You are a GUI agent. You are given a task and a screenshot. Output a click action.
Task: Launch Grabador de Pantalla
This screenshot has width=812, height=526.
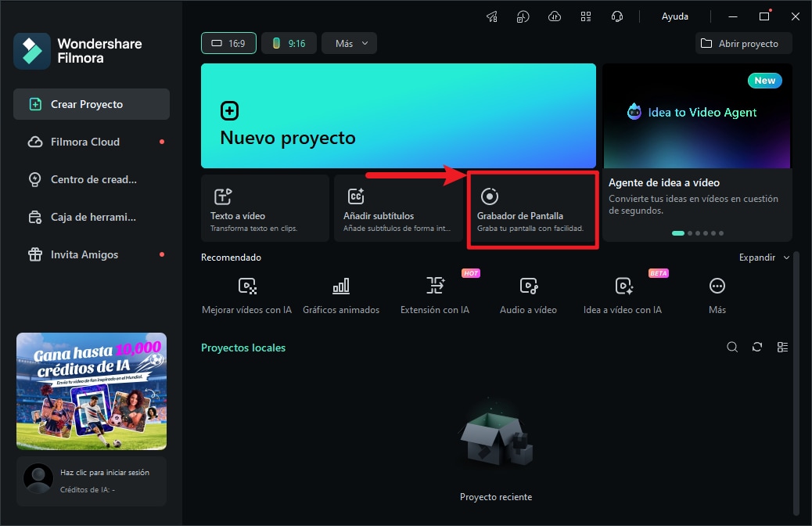(533, 208)
